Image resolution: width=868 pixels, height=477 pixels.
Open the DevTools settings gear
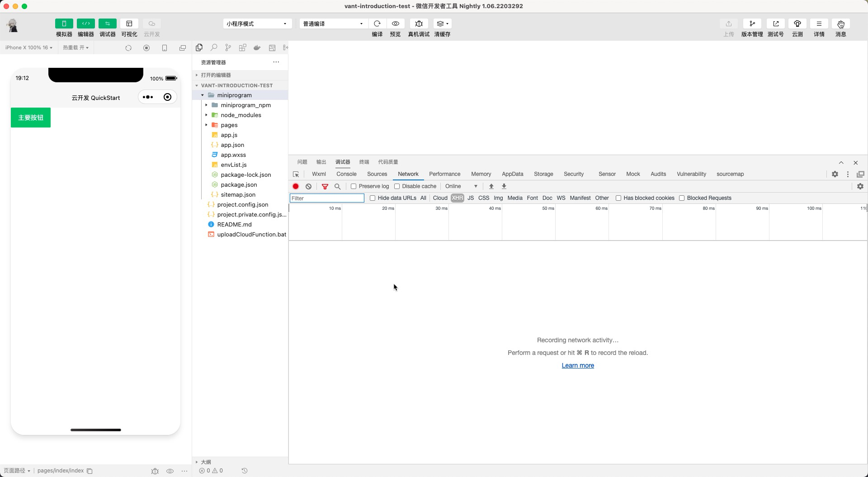835,174
